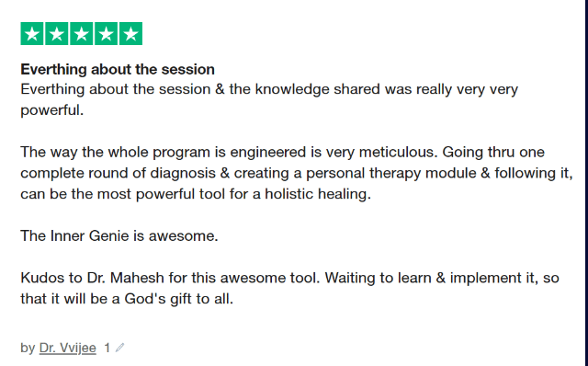Click the line starting 'complete round of diagnosis'
Image resolution: width=588 pixels, height=366 pixels.
pos(297,173)
